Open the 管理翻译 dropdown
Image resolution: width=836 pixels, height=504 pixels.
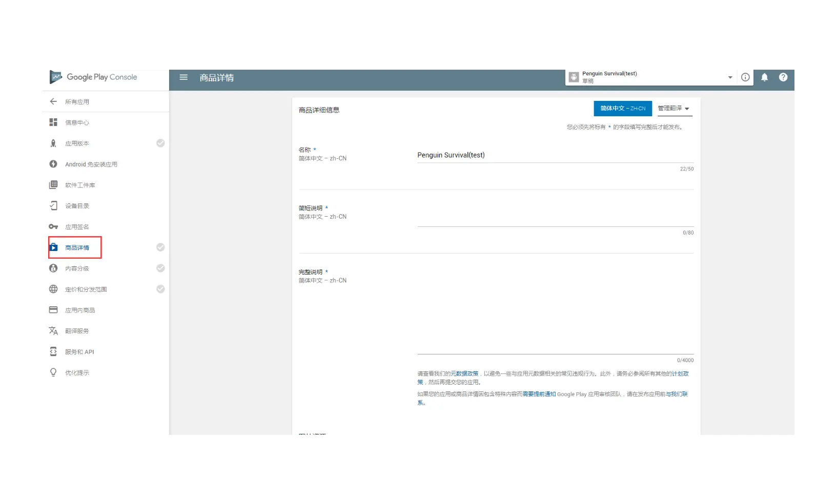(x=674, y=109)
